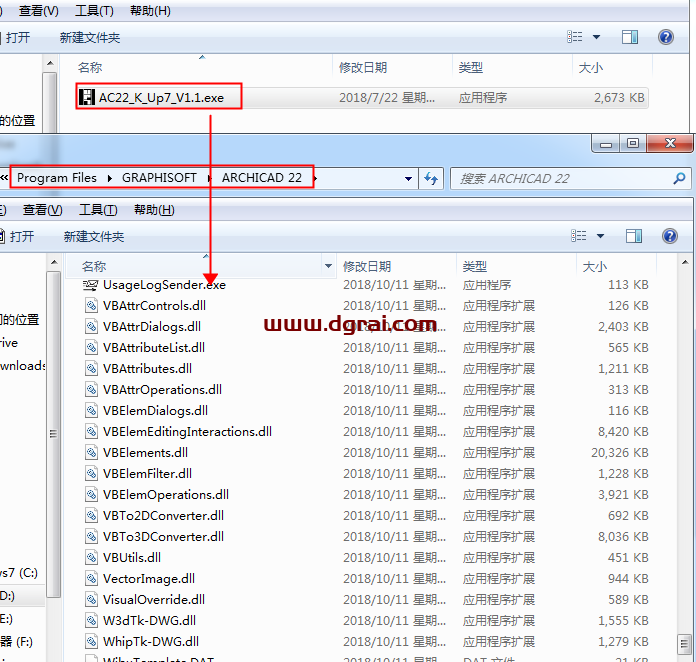Click the VBTo2DConverter.dll file icon
The height and width of the screenshot is (662, 696).
point(91,515)
